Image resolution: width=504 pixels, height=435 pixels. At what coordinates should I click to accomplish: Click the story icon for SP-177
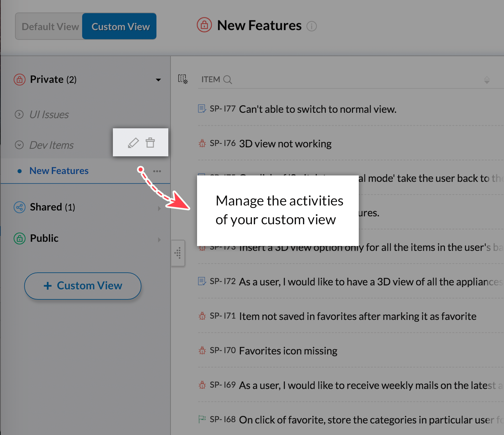click(x=202, y=109)
